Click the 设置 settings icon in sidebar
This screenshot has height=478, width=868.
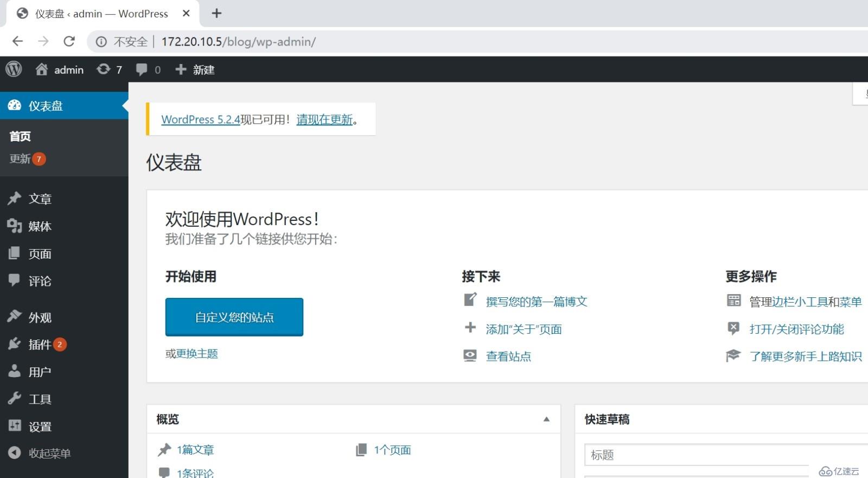pyautogui.click(x=15, y=426)
